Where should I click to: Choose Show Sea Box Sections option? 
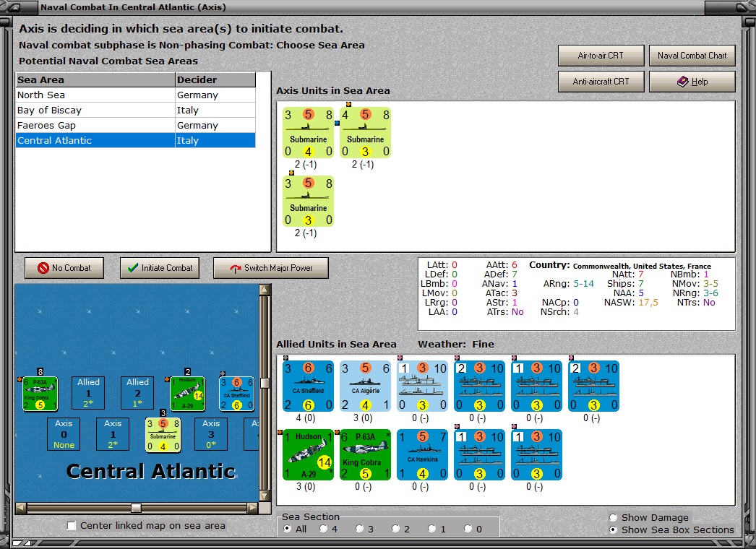[614, 529]
